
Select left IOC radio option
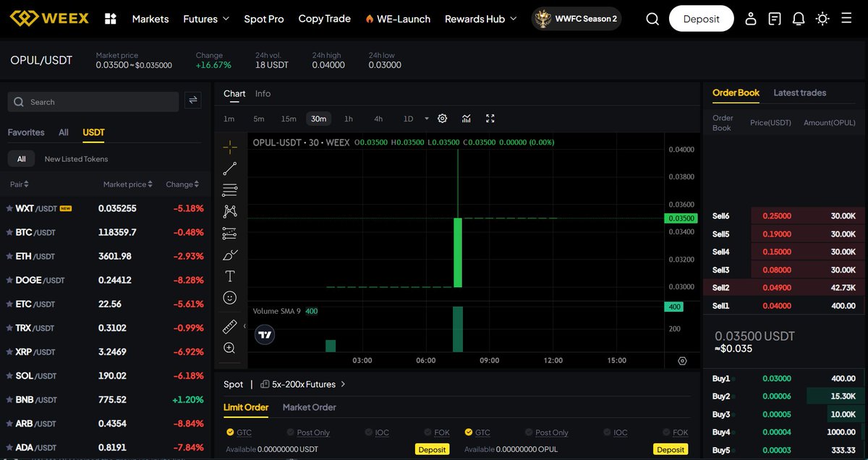pyautogui.click(x=369, y=433)
